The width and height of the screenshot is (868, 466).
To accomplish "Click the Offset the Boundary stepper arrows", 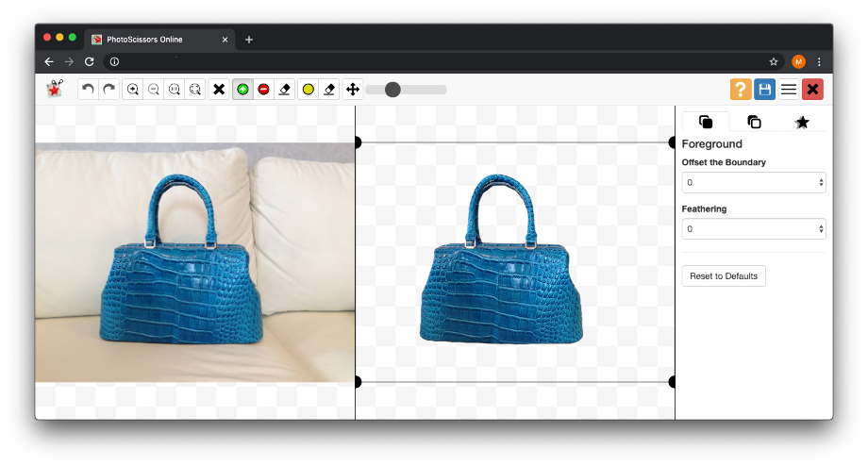I will (821, 183).
